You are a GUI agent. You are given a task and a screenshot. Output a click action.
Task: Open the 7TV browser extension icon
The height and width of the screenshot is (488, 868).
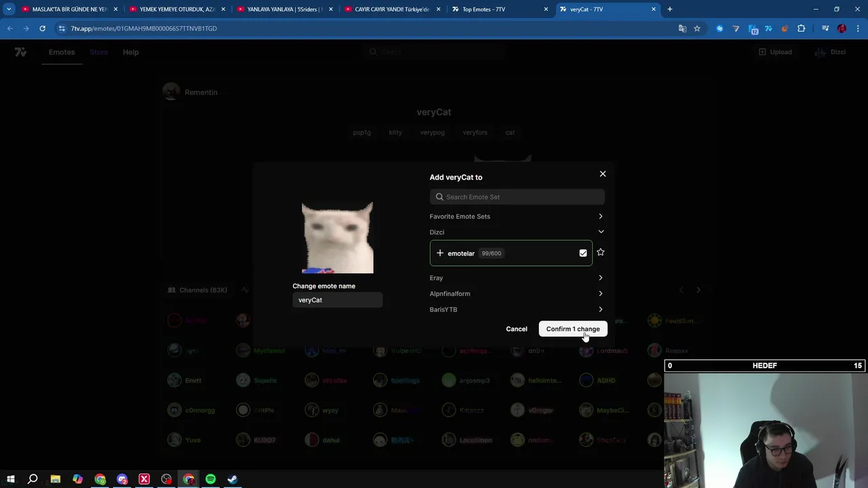click(768, 28)
